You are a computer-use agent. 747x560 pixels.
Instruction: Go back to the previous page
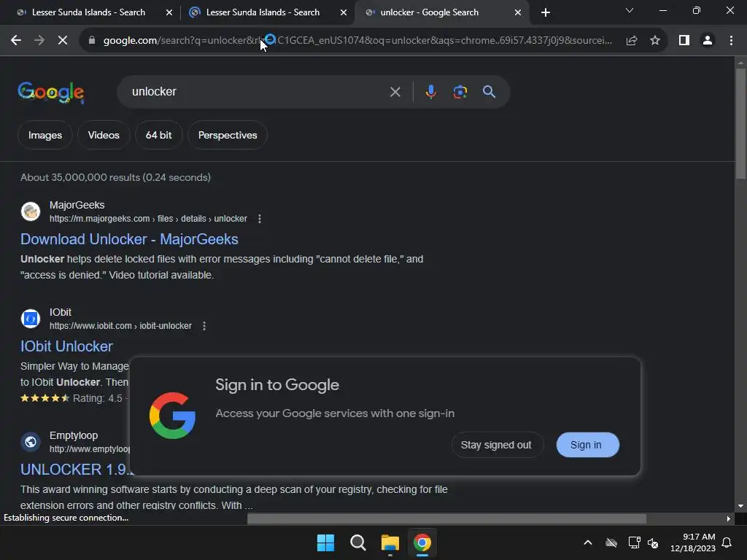tap(16, 41)
